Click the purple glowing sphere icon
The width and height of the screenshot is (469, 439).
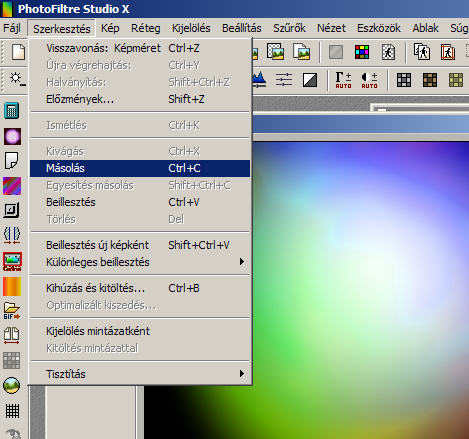click(12, 136)
